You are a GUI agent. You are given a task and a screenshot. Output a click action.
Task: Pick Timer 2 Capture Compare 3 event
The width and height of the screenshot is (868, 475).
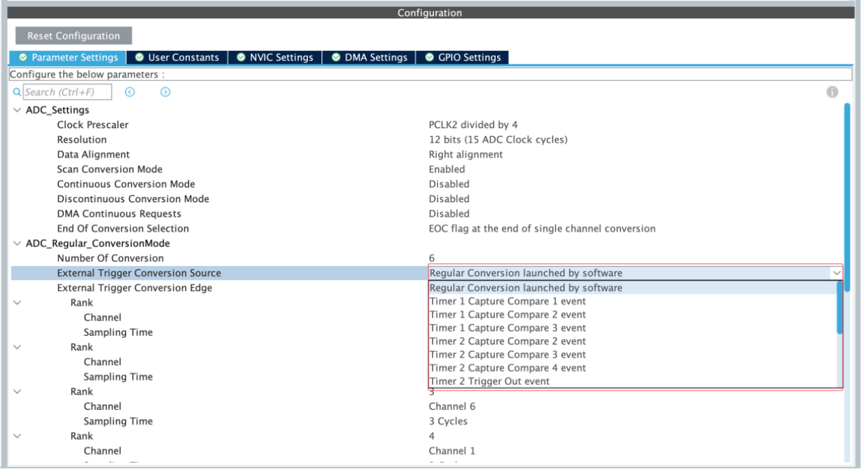point(507,354)
